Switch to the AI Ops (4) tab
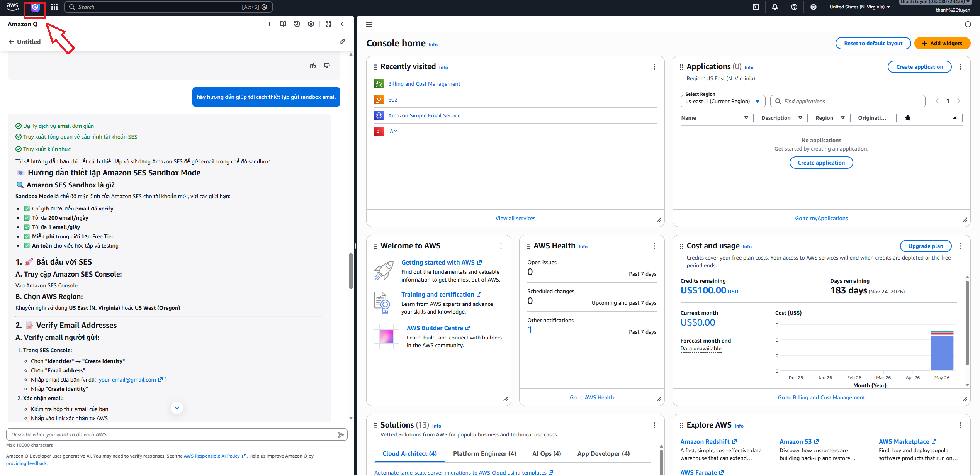Screen dimensions: 980x475 click(x=547, y=453)
